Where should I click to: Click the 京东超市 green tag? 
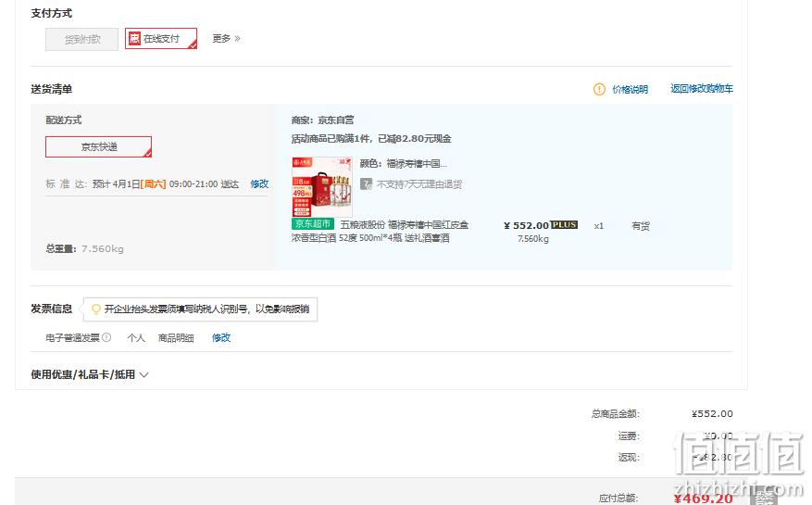(x=313, y=224)
